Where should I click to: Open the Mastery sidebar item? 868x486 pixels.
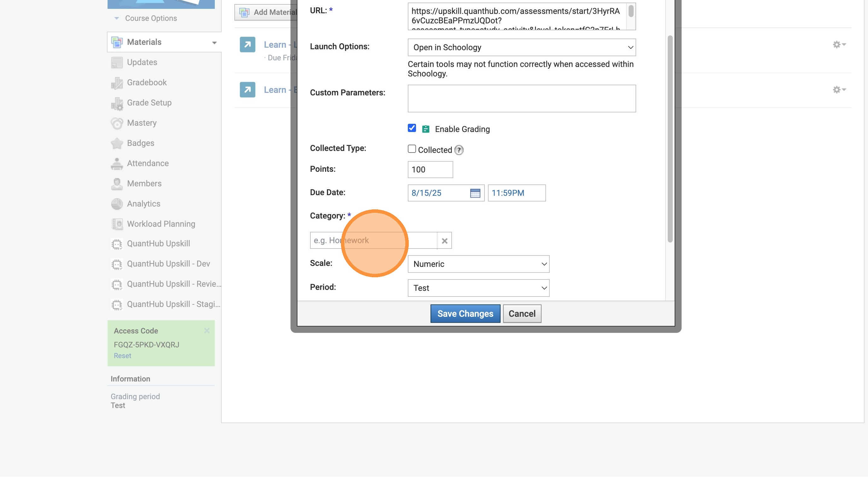tap(142, 123)
